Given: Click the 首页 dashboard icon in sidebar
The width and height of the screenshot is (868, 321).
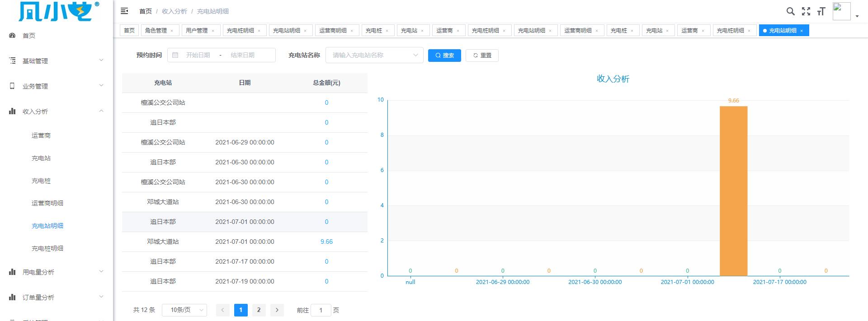Looking at the screenshot, I should (13, 36).
